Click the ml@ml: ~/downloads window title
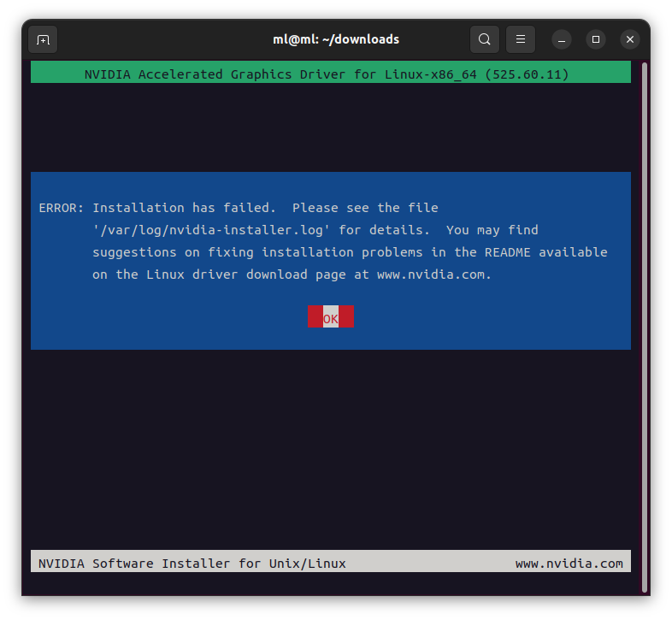 pos(336,39)
